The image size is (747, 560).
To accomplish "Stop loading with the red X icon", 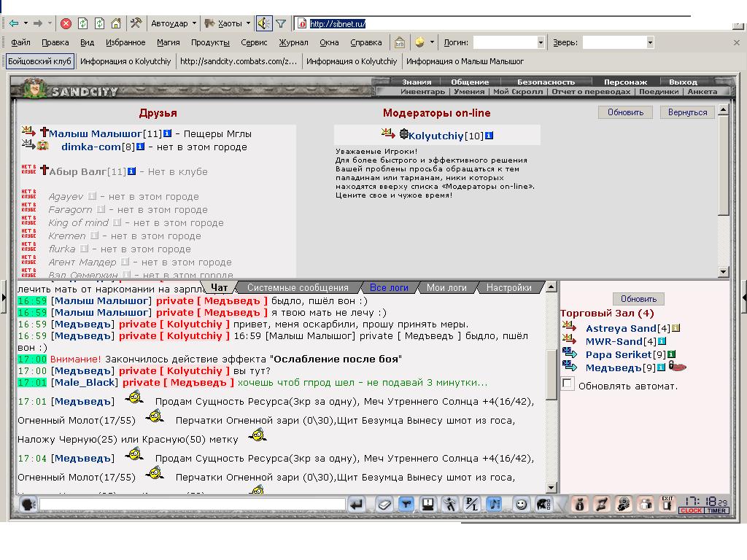I will (66, 23).
